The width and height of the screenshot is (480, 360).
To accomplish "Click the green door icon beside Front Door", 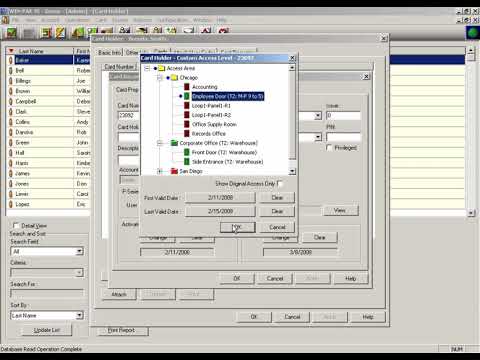I will [187, 152].
